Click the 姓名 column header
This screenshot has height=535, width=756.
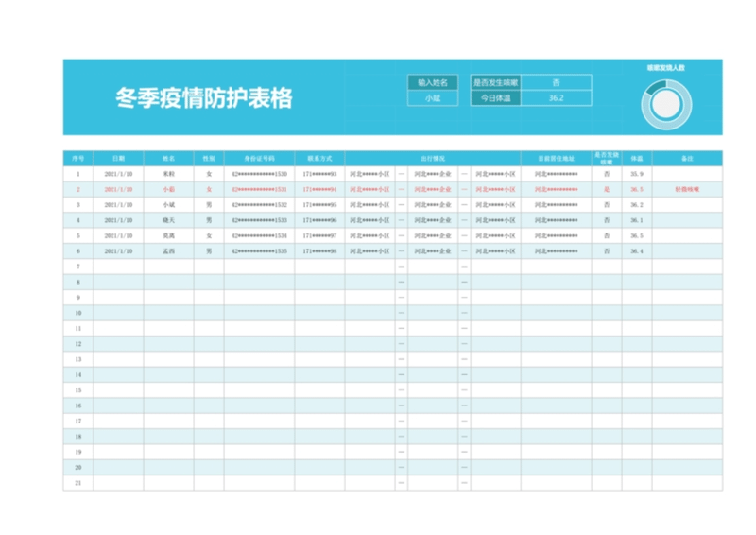[168, 158]
